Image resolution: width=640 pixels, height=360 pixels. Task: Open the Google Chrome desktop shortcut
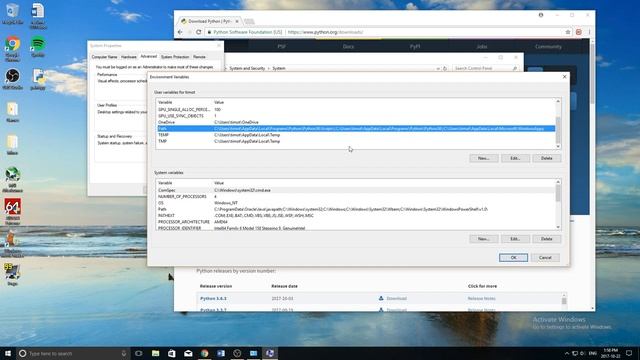click(x=12, y=48)
